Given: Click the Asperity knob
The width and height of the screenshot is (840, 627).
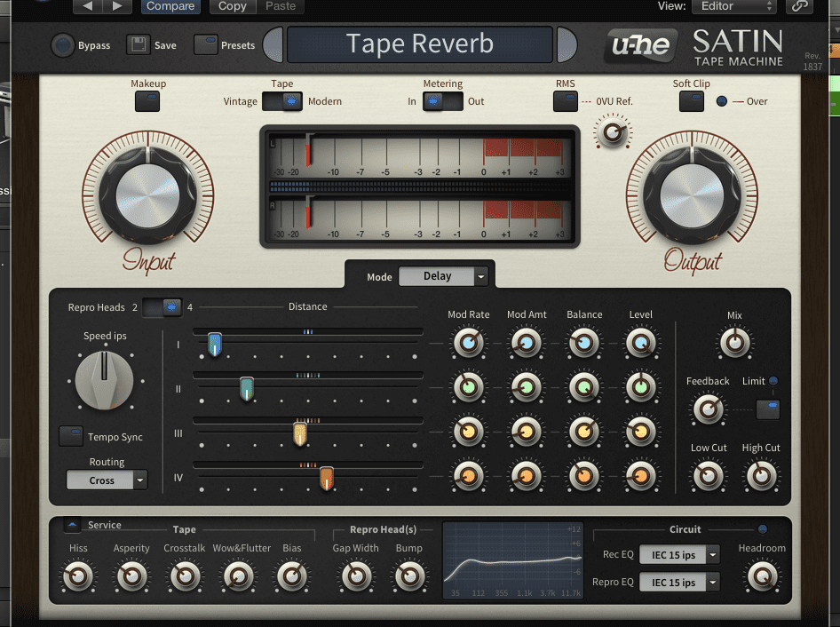Looking at the screenshot, I should [x=131, y=576].
